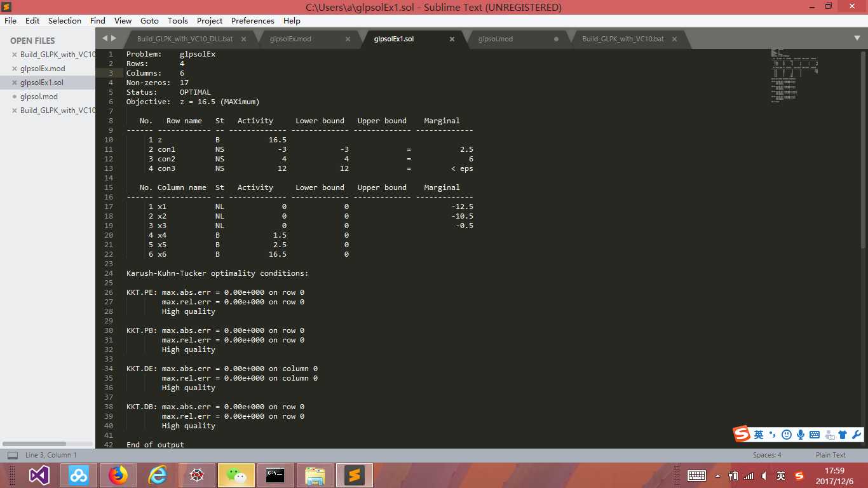The width and height of the screenshot is (868, 488).
Task: Click the panel switcher icon in status bar
Action: (12, 455)
